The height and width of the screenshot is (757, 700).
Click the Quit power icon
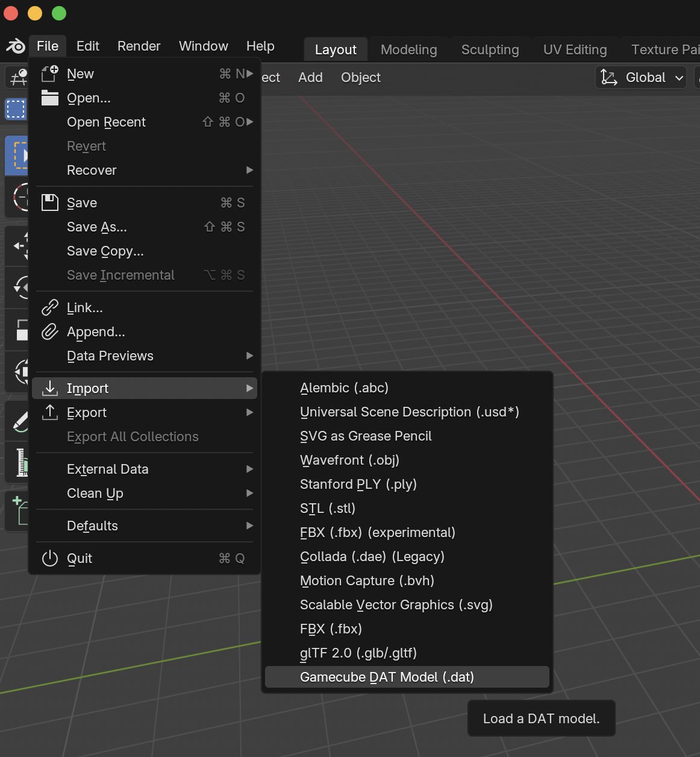pos(49,558)
